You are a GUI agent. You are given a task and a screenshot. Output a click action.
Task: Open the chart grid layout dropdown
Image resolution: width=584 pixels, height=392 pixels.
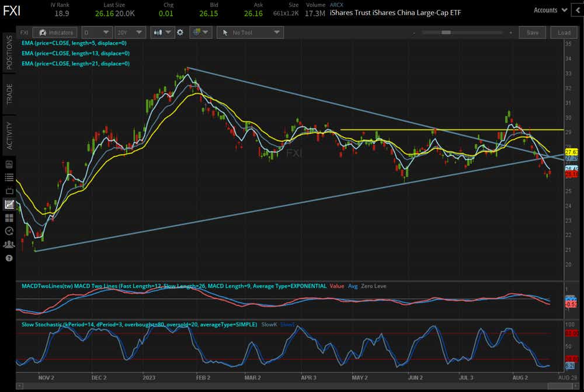(200, 33)
